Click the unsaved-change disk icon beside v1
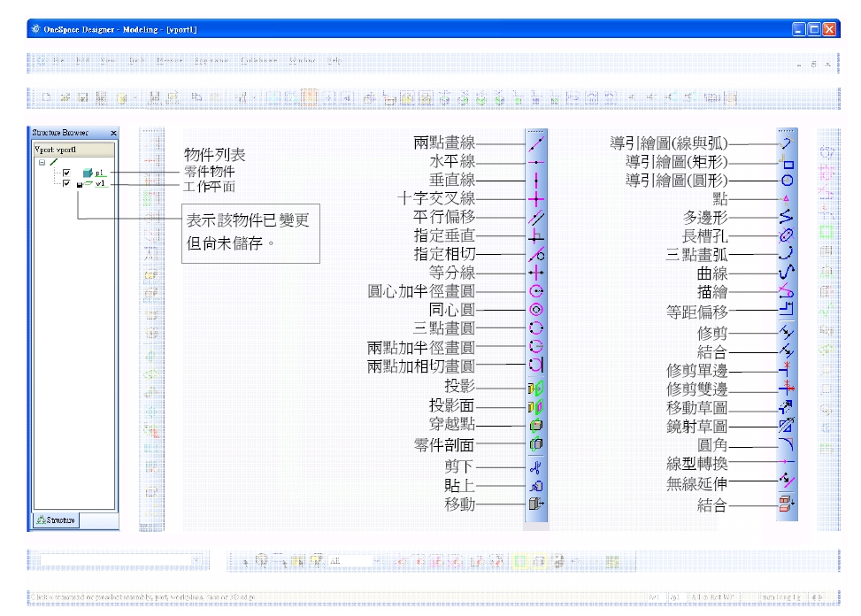Image resolution: width=861 pixels, height=616 pixels. 80,185
